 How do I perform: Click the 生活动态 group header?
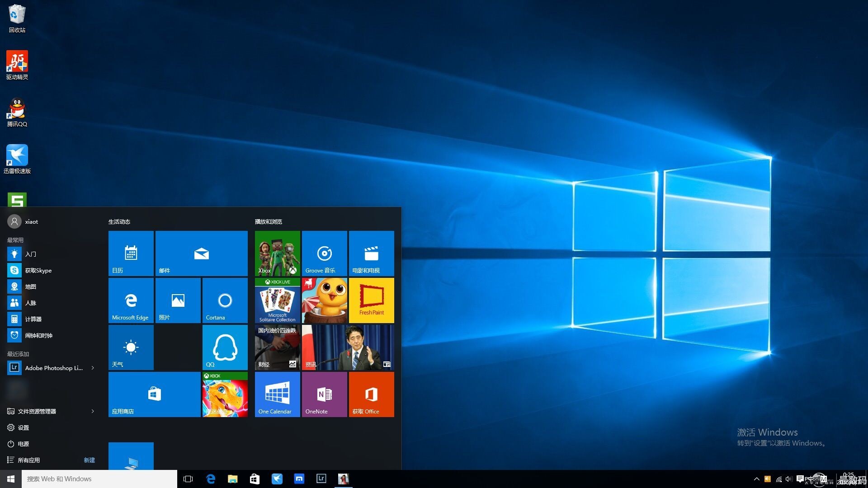pyautogui.click(x=119, y=222)
